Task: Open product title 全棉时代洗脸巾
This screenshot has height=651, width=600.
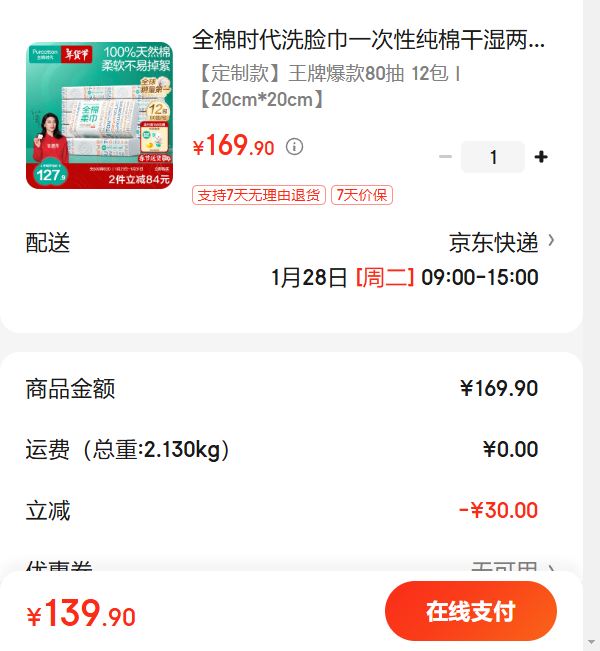Action: tap(368, 40)
